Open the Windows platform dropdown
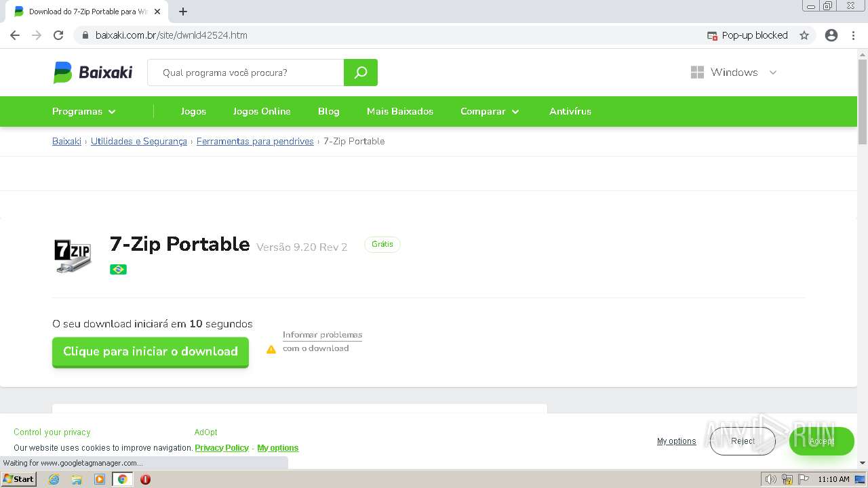The height and width of the screenshot is (488, 868). [734, 73]
